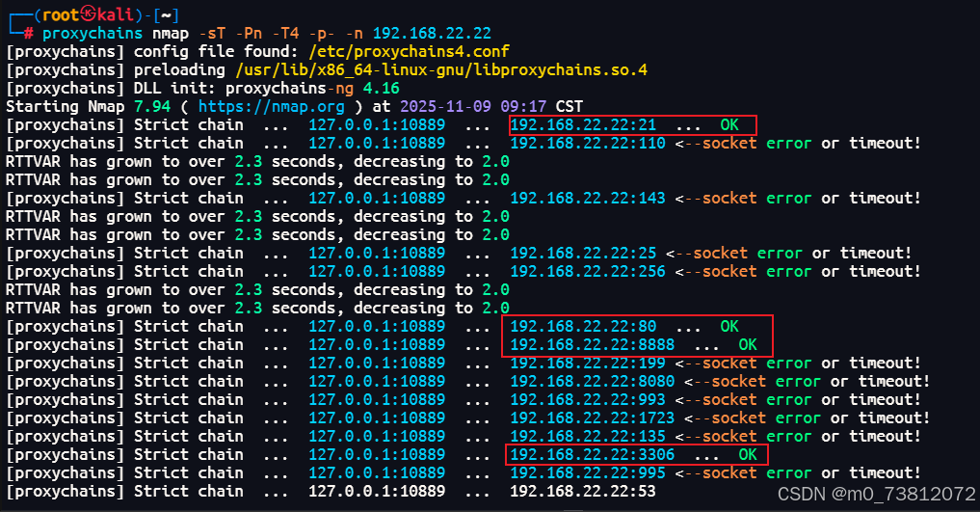Click the 192.168.22.22:53 address
This screenshot has width=980, height=512.
point(583,492)
